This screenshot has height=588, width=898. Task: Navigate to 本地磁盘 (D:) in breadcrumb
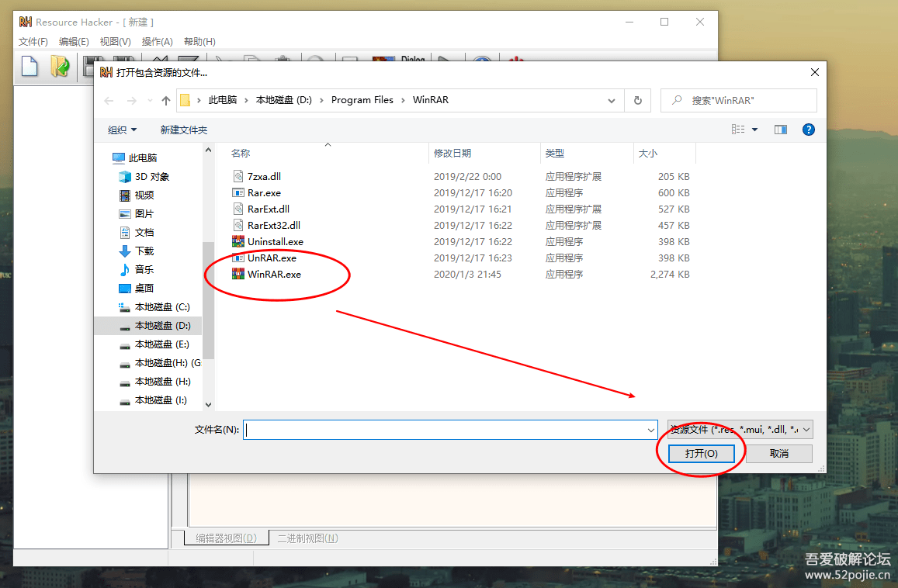coord(283,100)
